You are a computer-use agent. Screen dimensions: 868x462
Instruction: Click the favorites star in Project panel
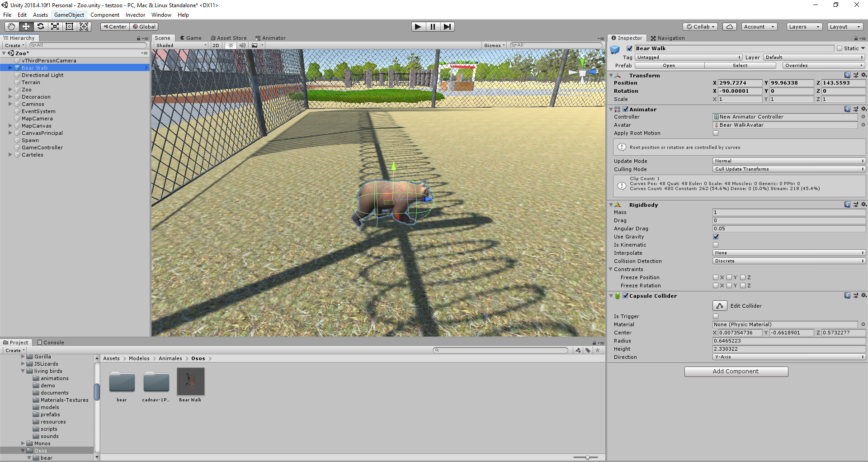598,350
